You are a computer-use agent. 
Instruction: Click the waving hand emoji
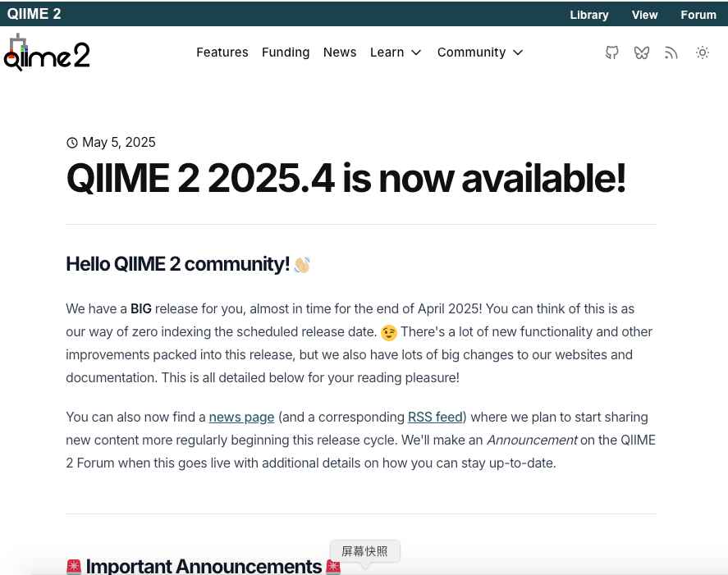(302, 265)
